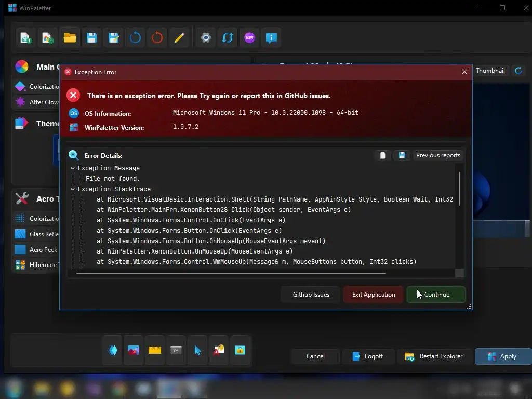The height and width of the screenshot is (399, 532).
Task: Create a new theme file from toolbar
Action: [x=26, y=37]
